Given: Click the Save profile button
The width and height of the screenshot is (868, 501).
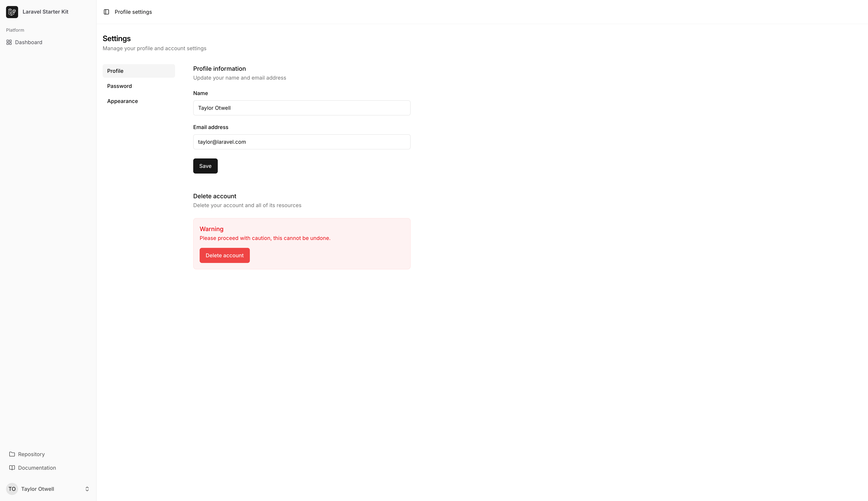Looking at the screenshot, I should pyautogui.click(x=205, y=166).
